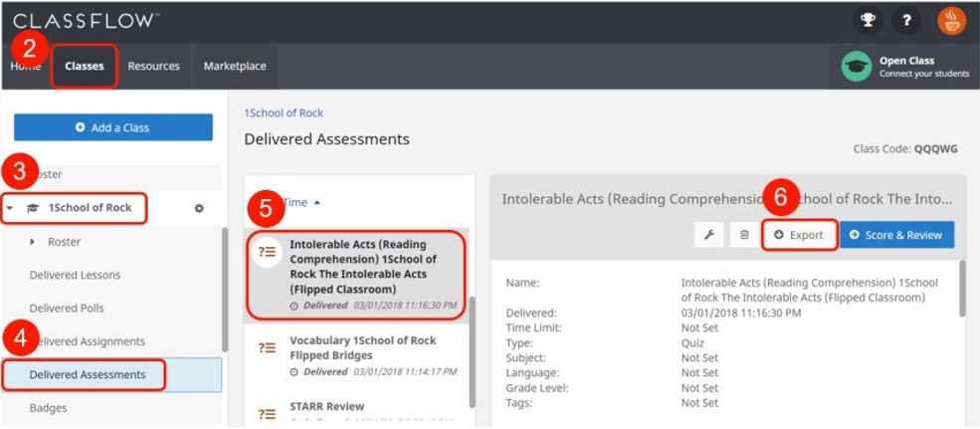The width and height of the screenshot is (980, 429).
Task: Switch to the Classes tab
Action: pos(85,67)
